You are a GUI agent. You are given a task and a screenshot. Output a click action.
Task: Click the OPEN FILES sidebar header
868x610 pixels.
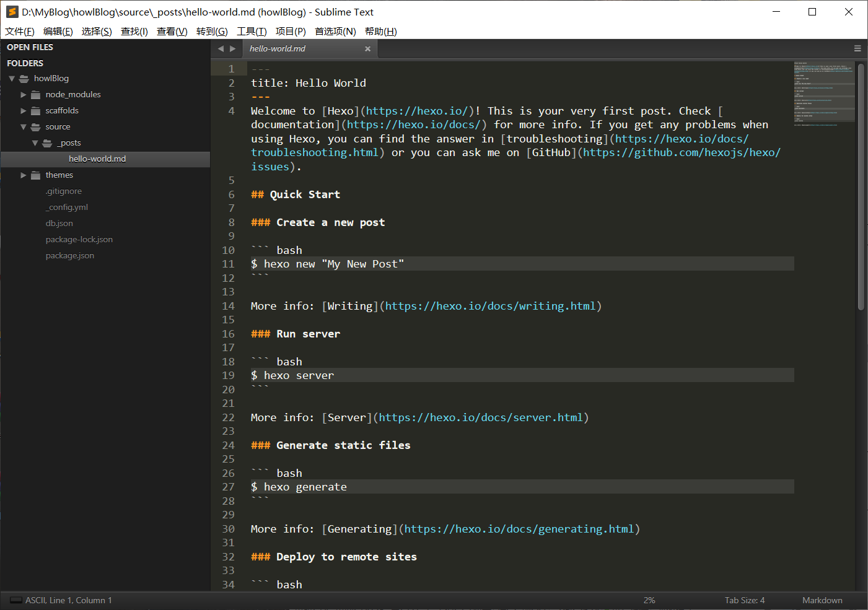click(30, 47)
